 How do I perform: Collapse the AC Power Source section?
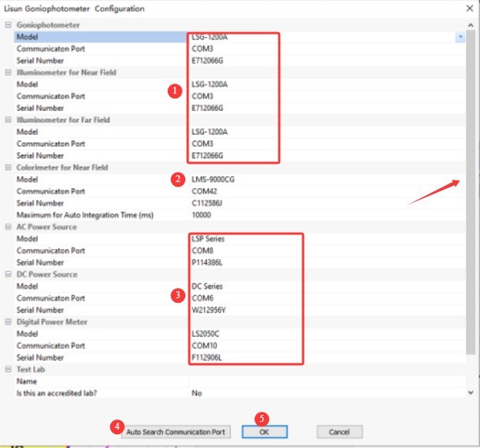(8, 227)
